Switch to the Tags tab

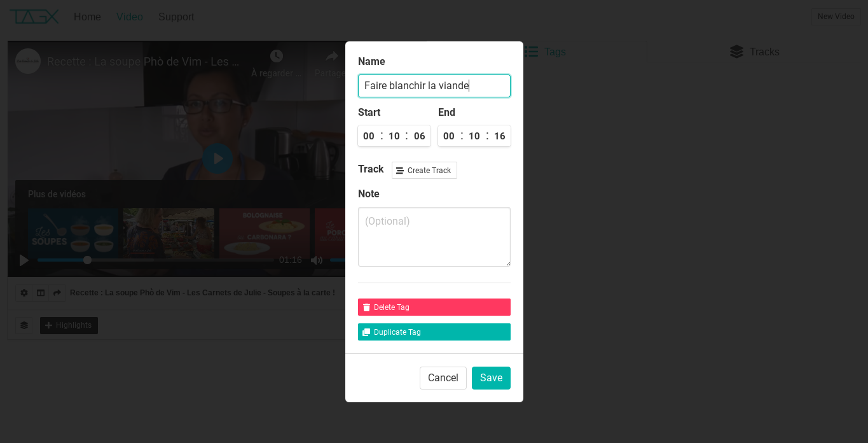pos(544,52)
